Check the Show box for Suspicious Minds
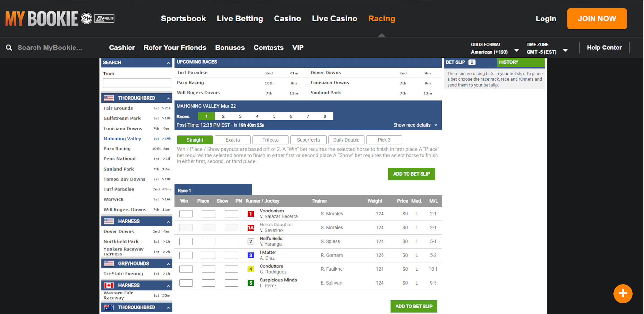Viewport: 644px width, 314px height. click(232, 283)
